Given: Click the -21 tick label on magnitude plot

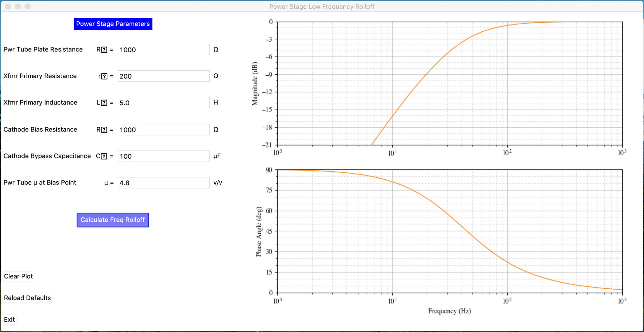Looking at the screenshot, I should [x=267, y=145].
